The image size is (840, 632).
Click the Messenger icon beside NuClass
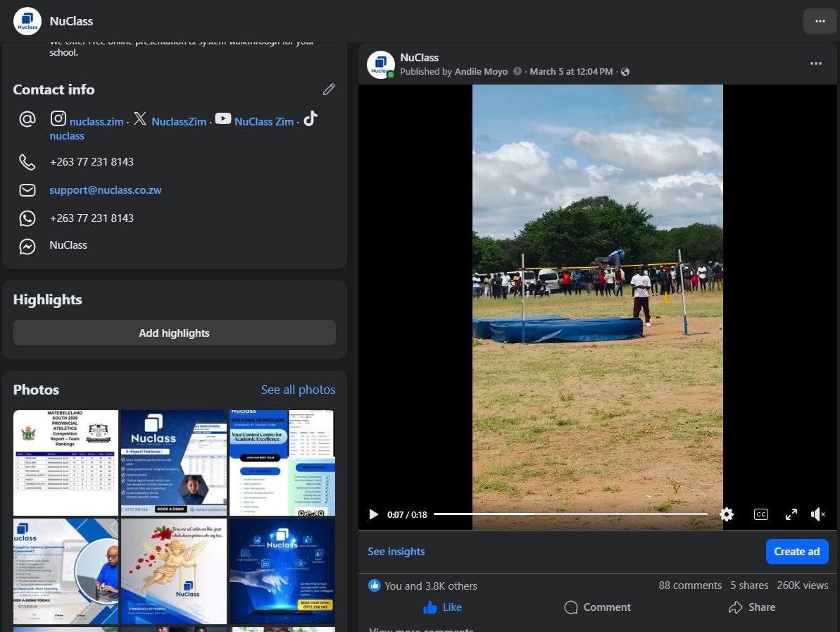point(27,246)
